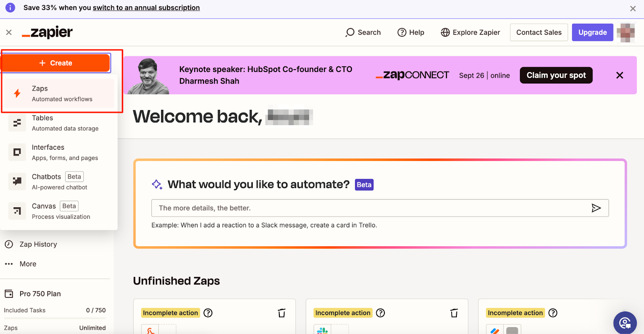The image size is (644, 334).
Task: Click the Pro 750 Plan wallet icon
Action: click(x=9, y=294)
